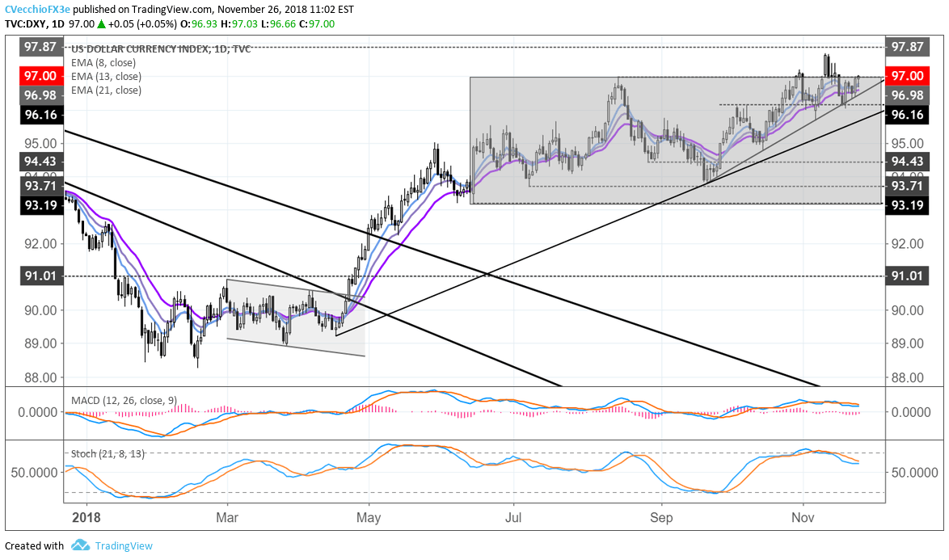This screenshot has width=949, height=560.
Task: Click the 92.00 right axis value
Action: pyautogui.click(x=907, y=244)
